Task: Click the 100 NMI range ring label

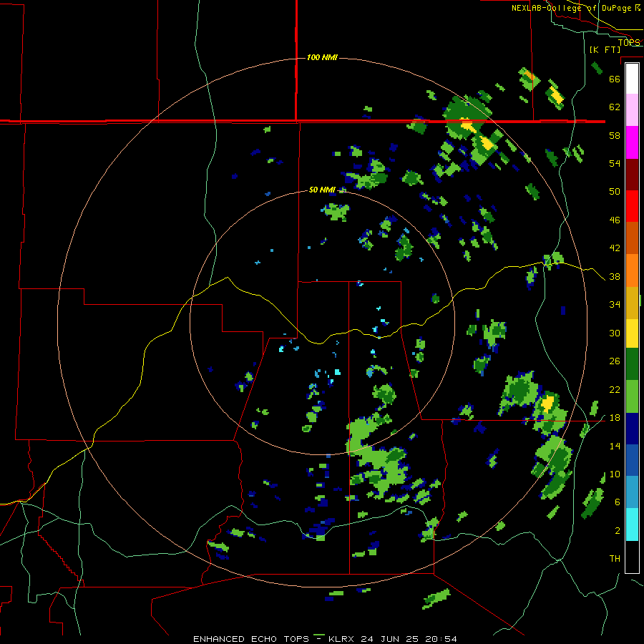Action: tap(322, 57)
